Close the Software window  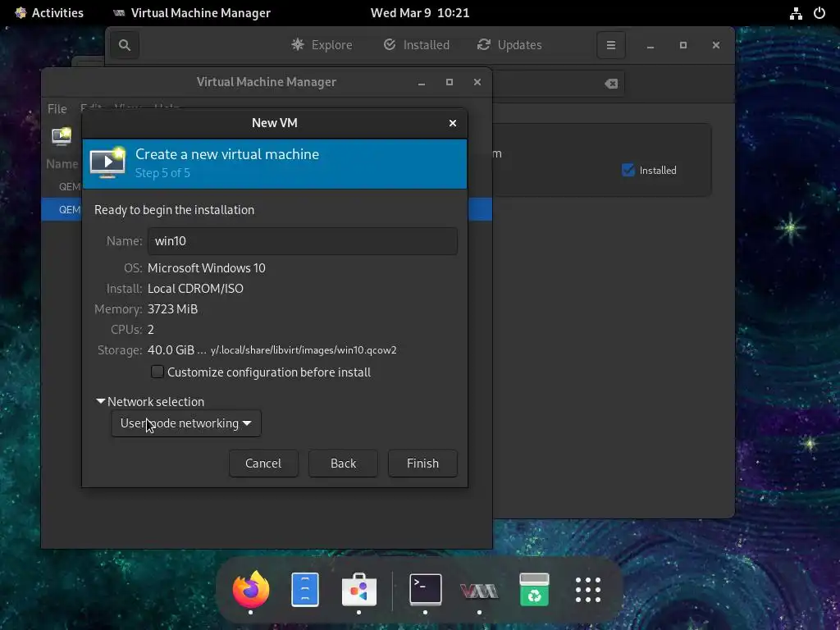pyautogui.click(x=715, y=45)
